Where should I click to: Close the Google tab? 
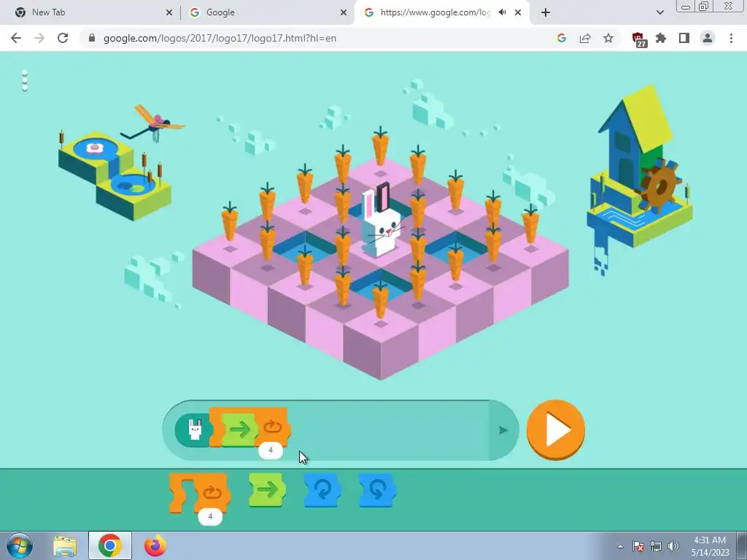[x=344, y=12]
